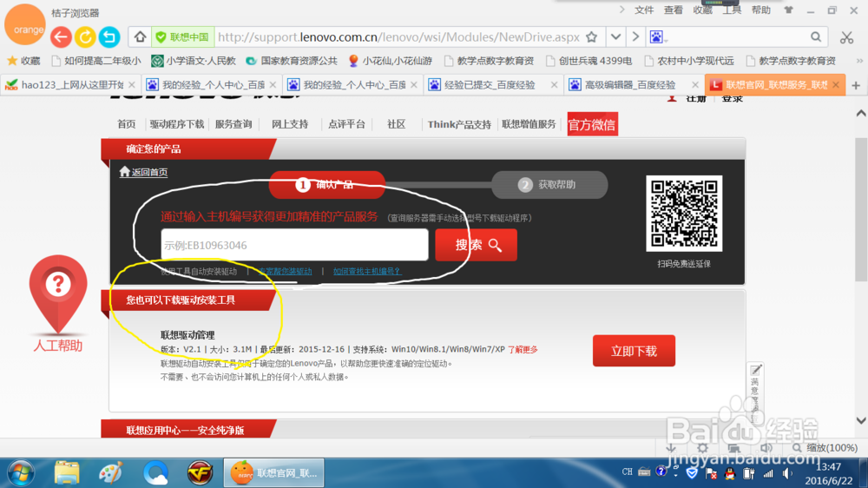This screenshot has height=488, width=868.
Task: Expand the address bar history dropdown
Action: 615,37
